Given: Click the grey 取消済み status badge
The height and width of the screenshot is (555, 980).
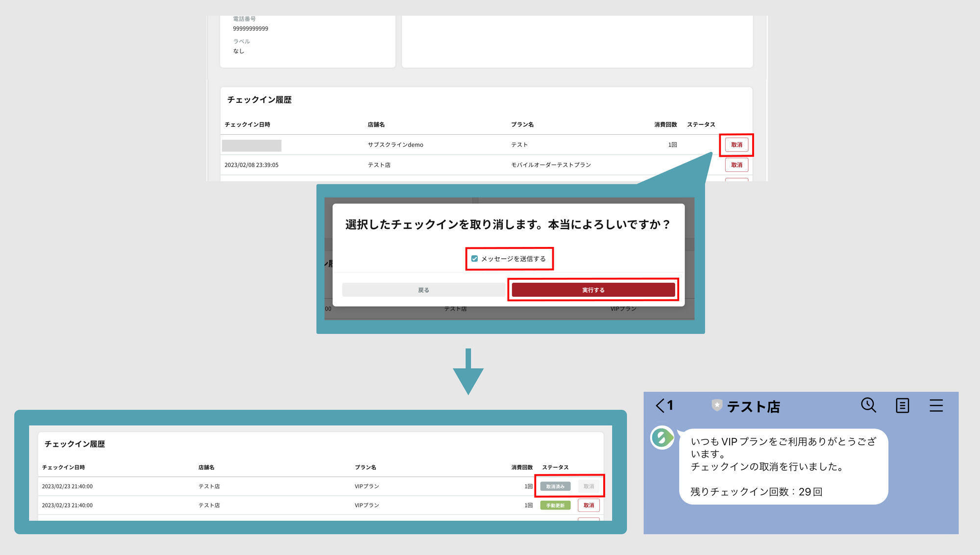Looking at the screenshot, I should (x=555, y=486).
